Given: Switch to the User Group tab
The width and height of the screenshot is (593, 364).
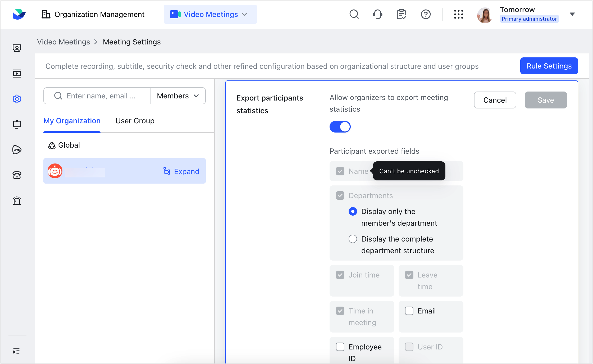Looking at the screenshot, I should (135, 121).
